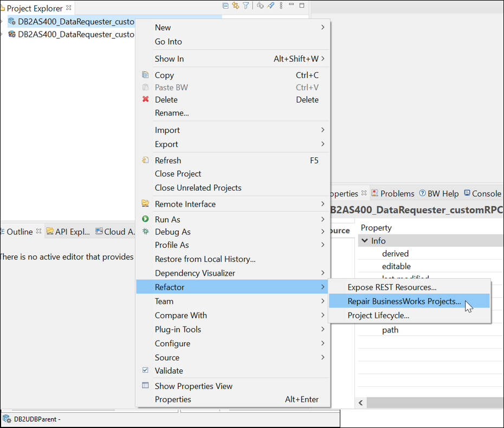Choose Delete with red X icon
This screenshot has width=504, height=428.
coord(233,100)
